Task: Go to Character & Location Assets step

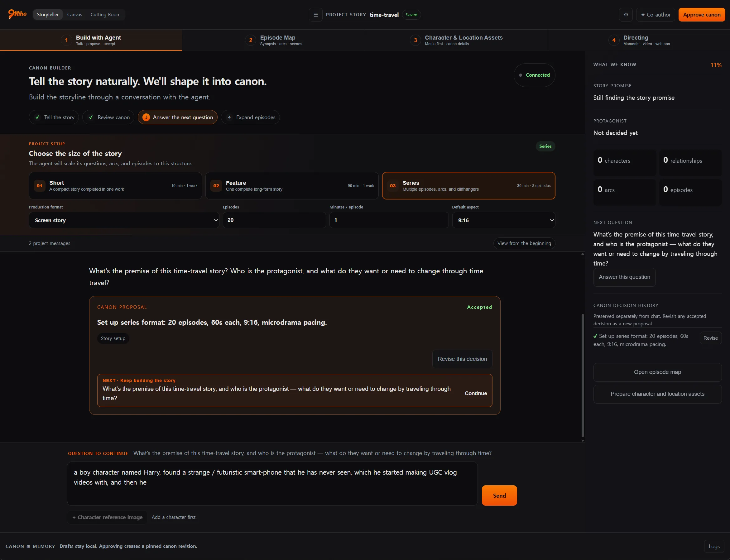Action: click(456, 40)
